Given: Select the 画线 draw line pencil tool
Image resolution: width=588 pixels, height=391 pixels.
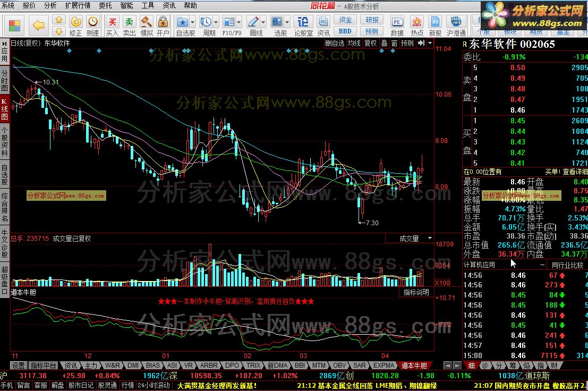Looking at the screenshot, I should (x=253, y=22).
